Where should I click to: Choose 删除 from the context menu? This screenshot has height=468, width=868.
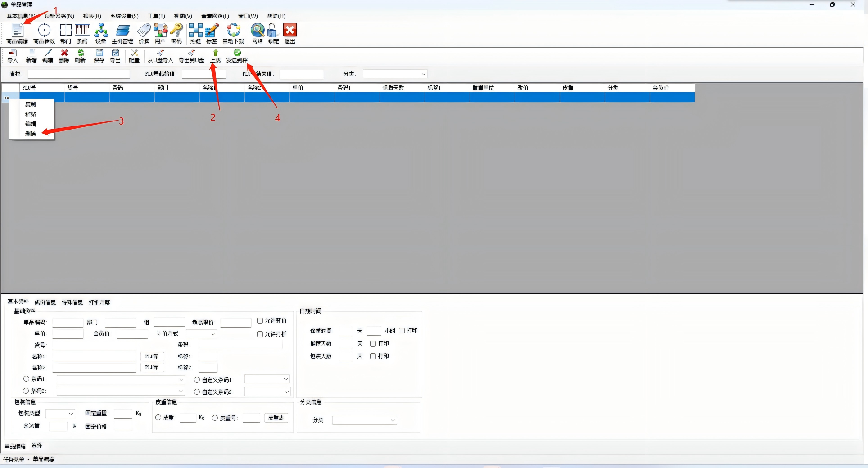[31, 134]
